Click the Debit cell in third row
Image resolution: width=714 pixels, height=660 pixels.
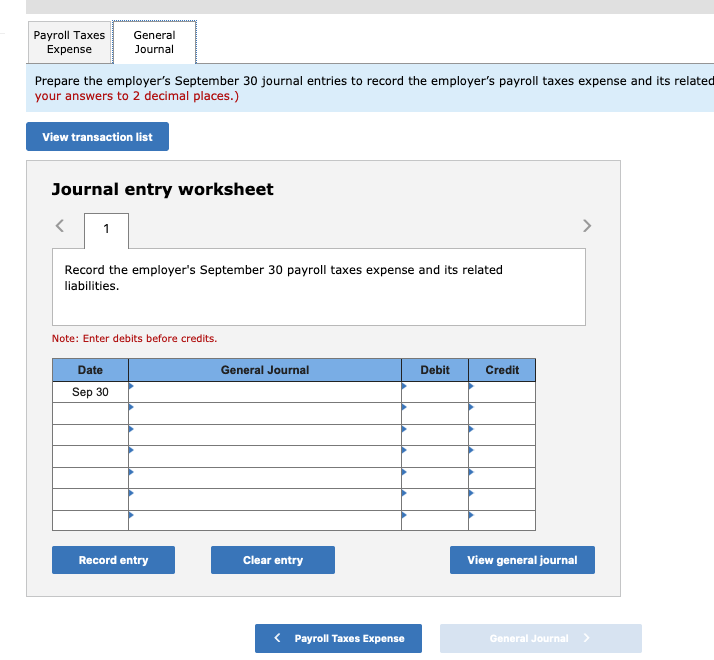435,435
